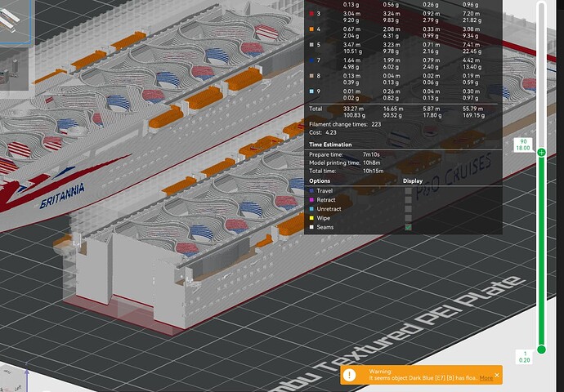Screen dimensions: 564x392
Task: Click the green plus upper layer slider handle
Action: click(541, 153)
